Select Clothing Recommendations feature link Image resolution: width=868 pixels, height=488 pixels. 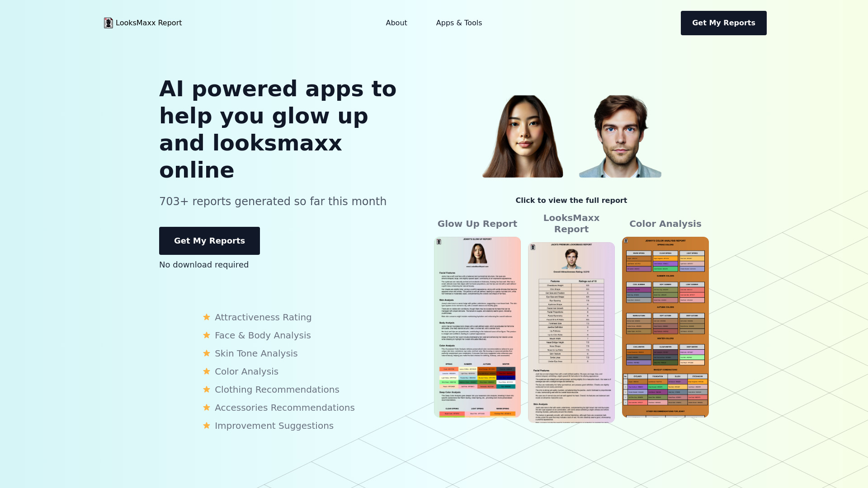click(x=277, y=389)
